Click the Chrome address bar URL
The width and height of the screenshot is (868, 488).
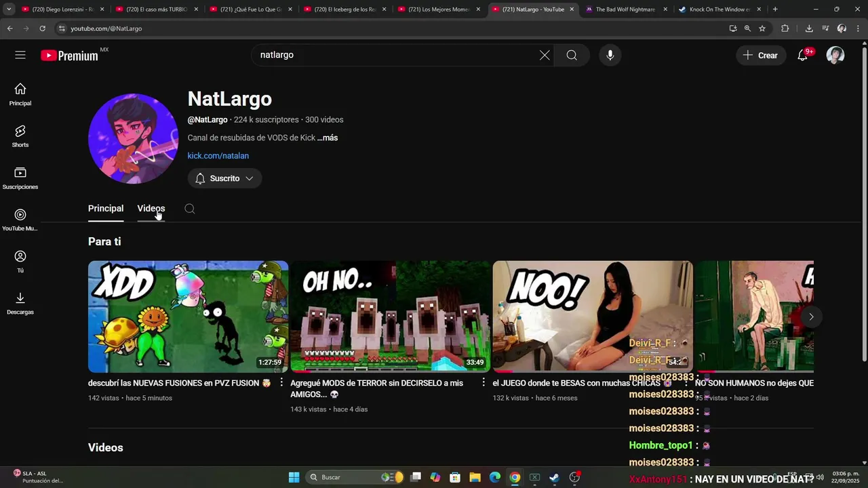[x=106, y=28]
